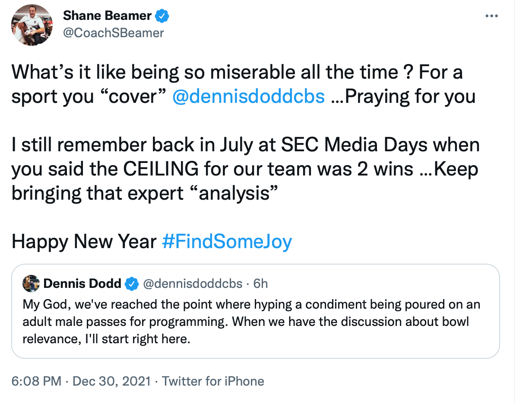Click the Twitter for iPhone source label
The image size is (532, 402).
point(213,381)
